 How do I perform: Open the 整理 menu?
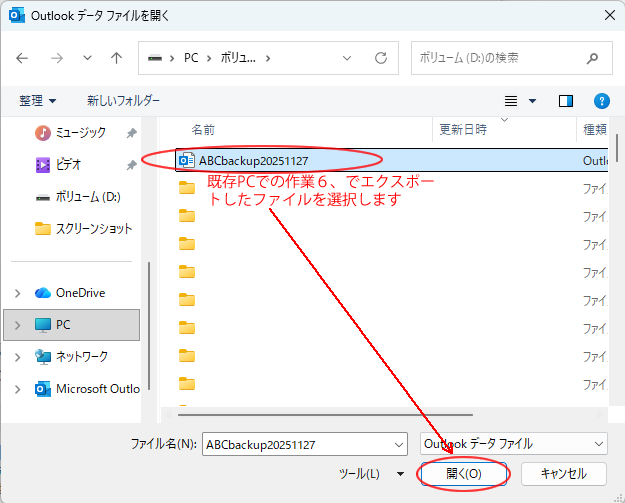(x=37, y=100)
